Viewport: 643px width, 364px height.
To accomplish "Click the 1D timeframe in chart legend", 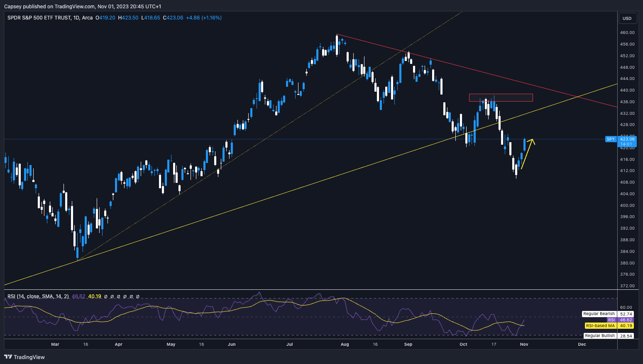I will pyautogui.click(x=76, y=18).
